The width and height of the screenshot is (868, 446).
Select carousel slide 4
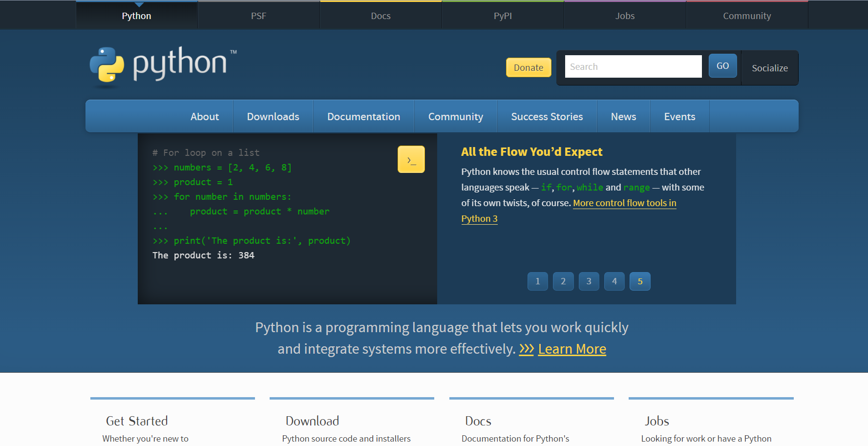coord(614,281)
